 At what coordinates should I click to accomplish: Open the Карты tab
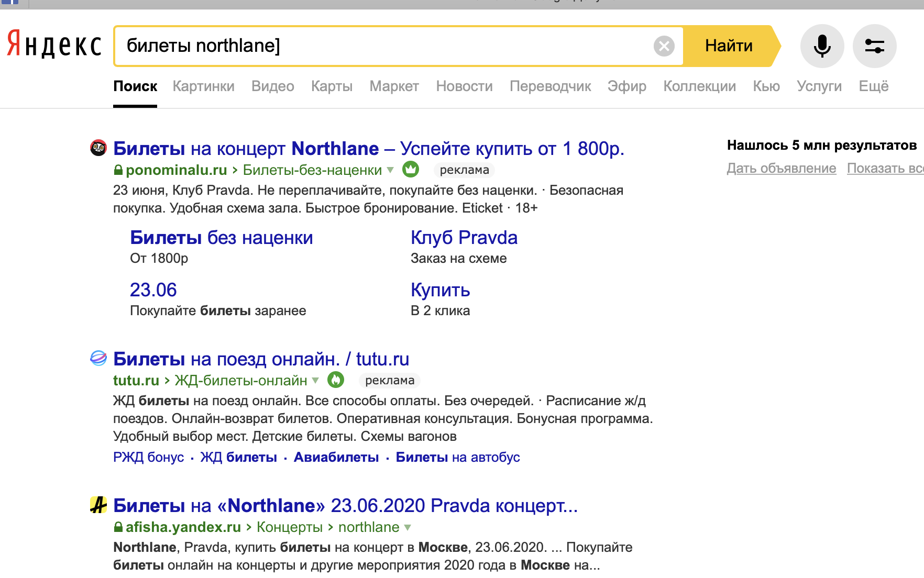click(332, 86)
